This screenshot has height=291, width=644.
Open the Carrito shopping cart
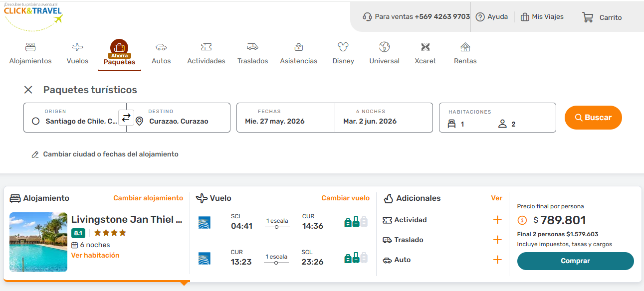[x=602, y=17]
